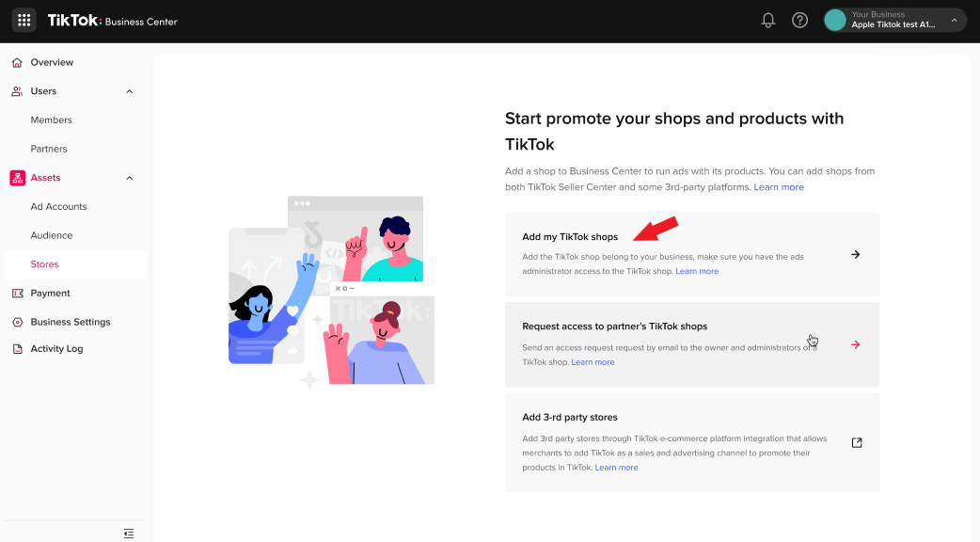Screen dimensions: 980x542
Task: Collapse the sidebar with bottom toggle icon
Action: tap(129, 534)
